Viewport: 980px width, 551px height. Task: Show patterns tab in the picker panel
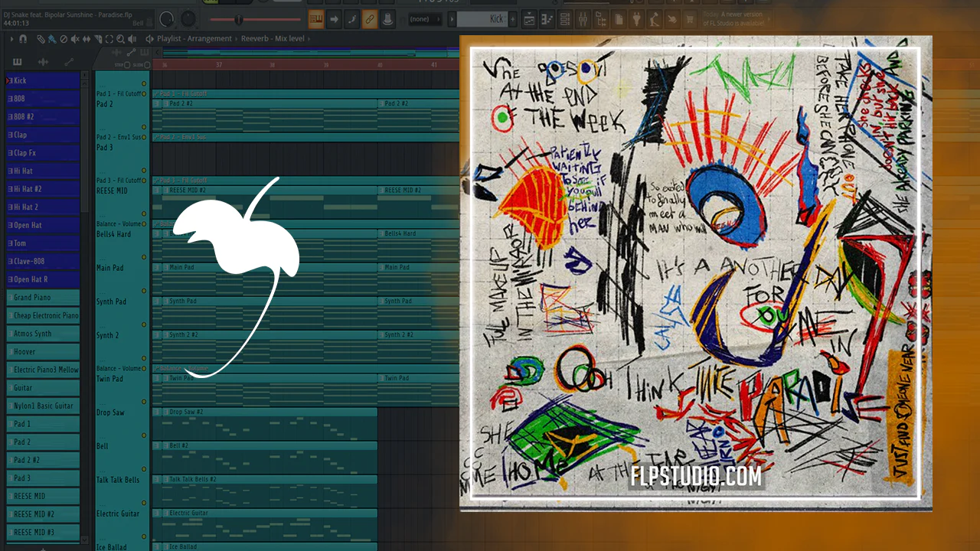18,62
